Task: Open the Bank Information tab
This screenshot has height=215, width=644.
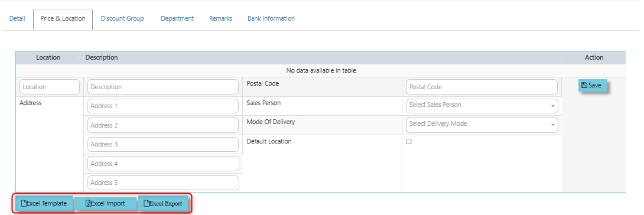Action: pos(271,18)
